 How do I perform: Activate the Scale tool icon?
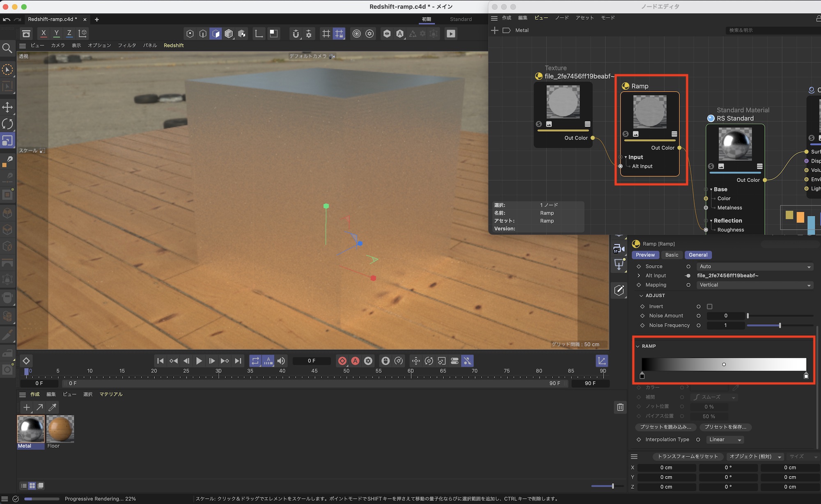pos(7,140)
